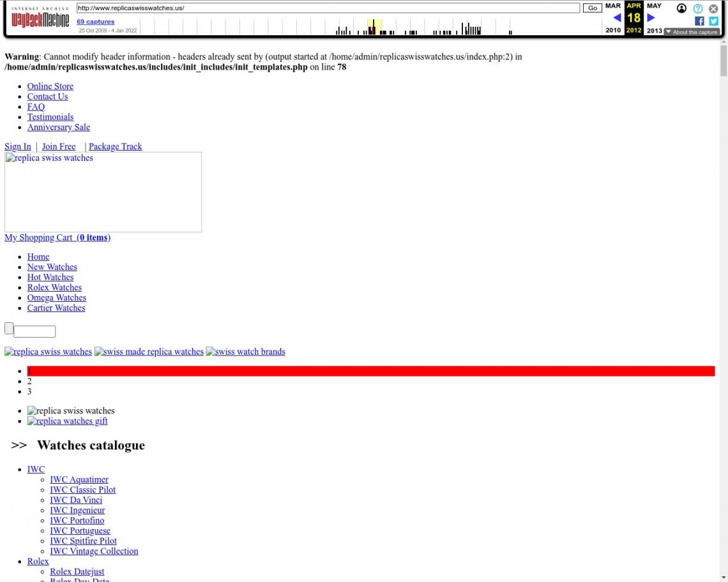This screenshot has height=582, width=728.
Task: Open IWC Aquatimer subcategory
Action: [x=79, y=480]
